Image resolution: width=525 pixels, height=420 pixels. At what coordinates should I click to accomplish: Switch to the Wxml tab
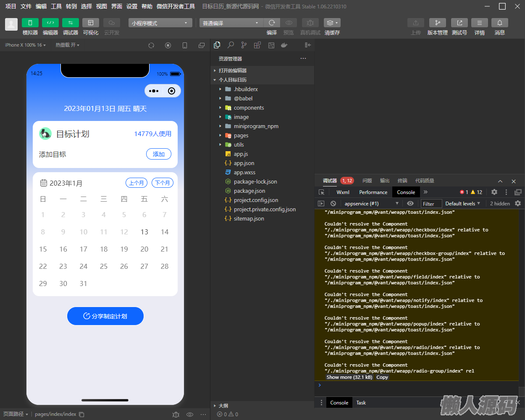pos(343,192)
